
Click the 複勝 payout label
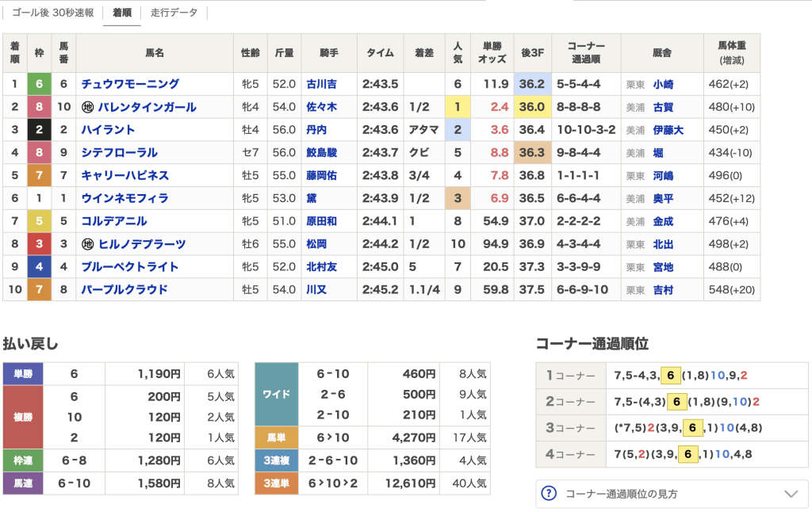click(23, 417)
